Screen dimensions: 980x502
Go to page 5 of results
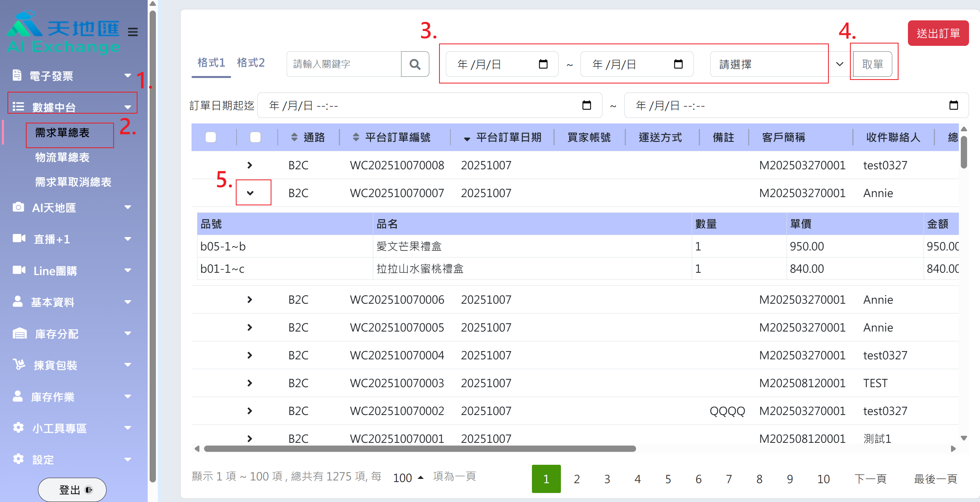click(x=668, y=479)
